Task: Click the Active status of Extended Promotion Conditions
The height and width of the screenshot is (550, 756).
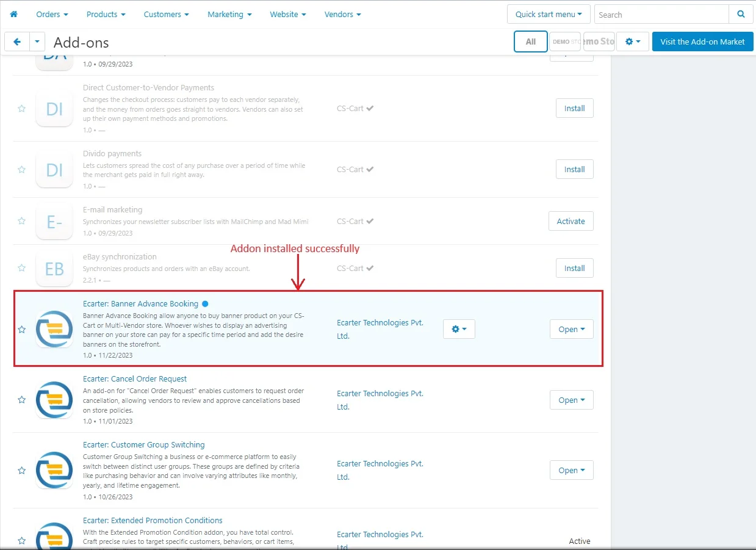Action: [x=580, y=541]
